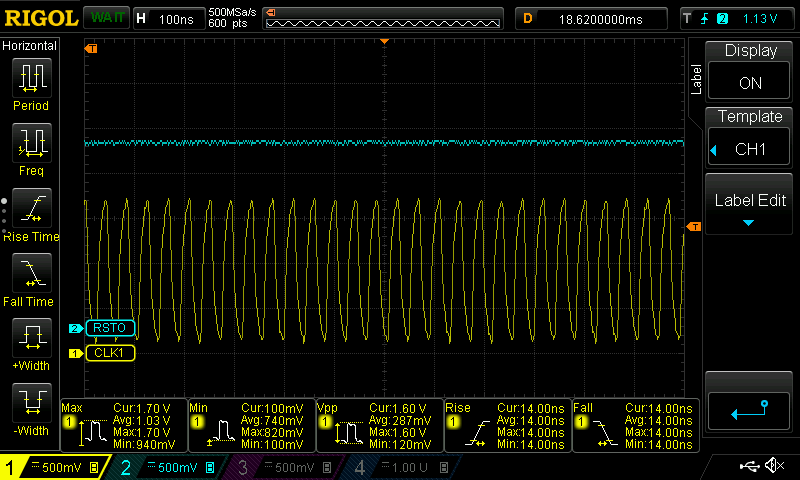Select the Freq measurement icon
The width and height of the screenshot is (800, 480).
tap(32, 143)
